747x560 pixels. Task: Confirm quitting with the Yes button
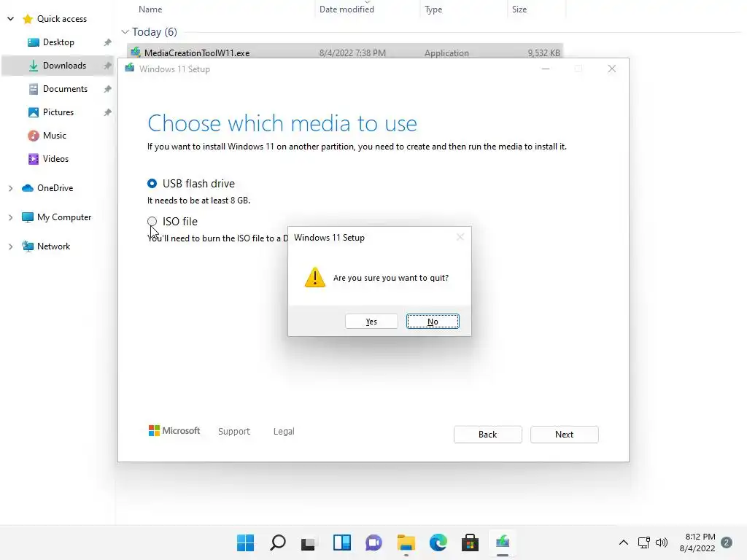coord(371,322)
